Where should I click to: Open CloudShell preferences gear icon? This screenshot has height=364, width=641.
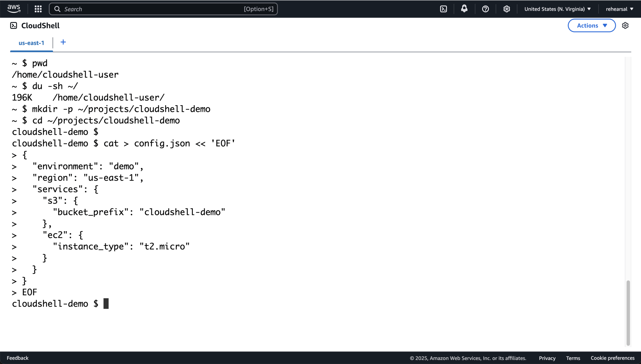pos(625,25)
